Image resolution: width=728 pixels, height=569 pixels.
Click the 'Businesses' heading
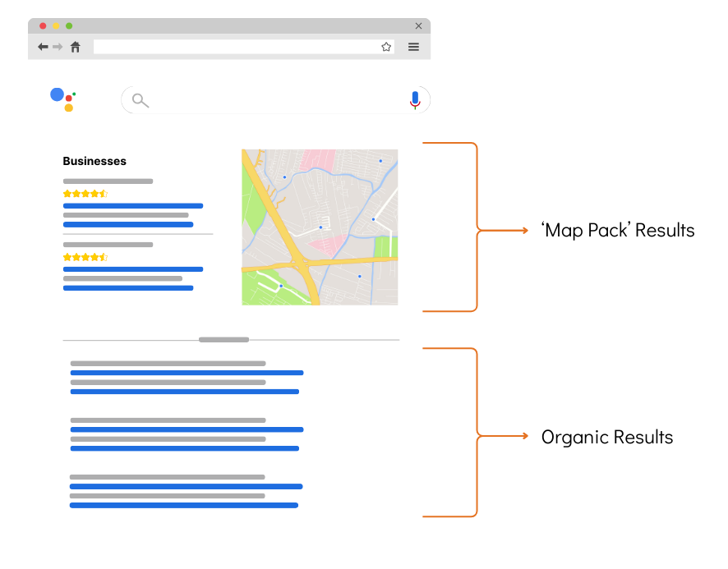94,161
